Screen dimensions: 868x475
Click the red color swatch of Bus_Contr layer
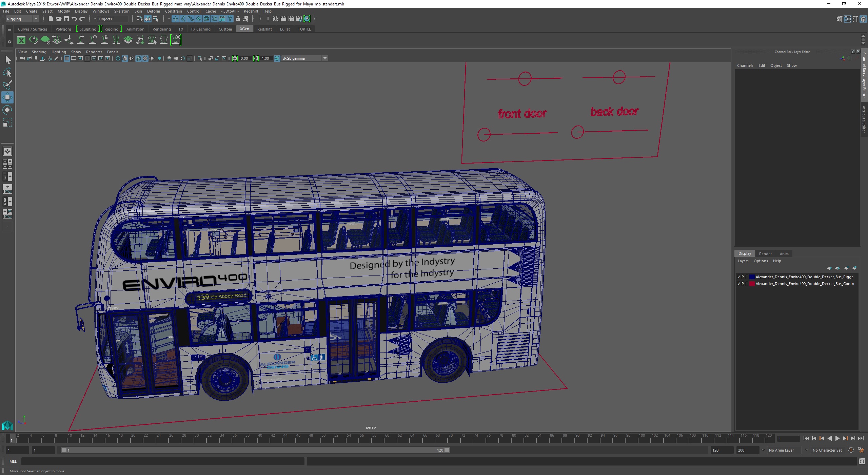tap(752, 284)
